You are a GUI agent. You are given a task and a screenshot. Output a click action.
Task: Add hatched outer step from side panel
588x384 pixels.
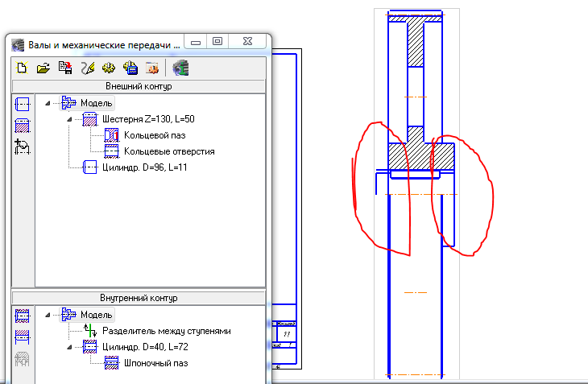(x=23, y=126)
